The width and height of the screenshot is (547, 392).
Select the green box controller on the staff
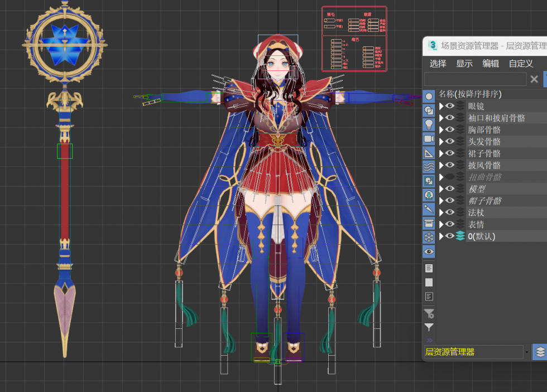click(x=65, y=151)
